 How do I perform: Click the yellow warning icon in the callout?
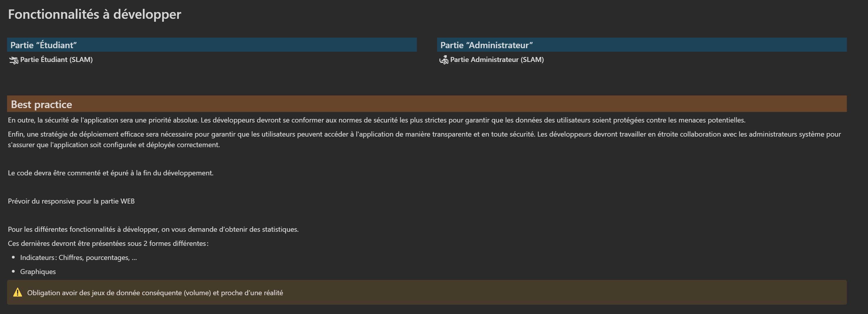tap(18, 293)
